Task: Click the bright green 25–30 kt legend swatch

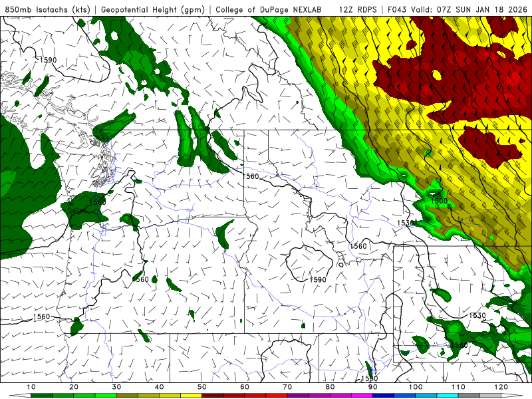Action: click(106, 396)
